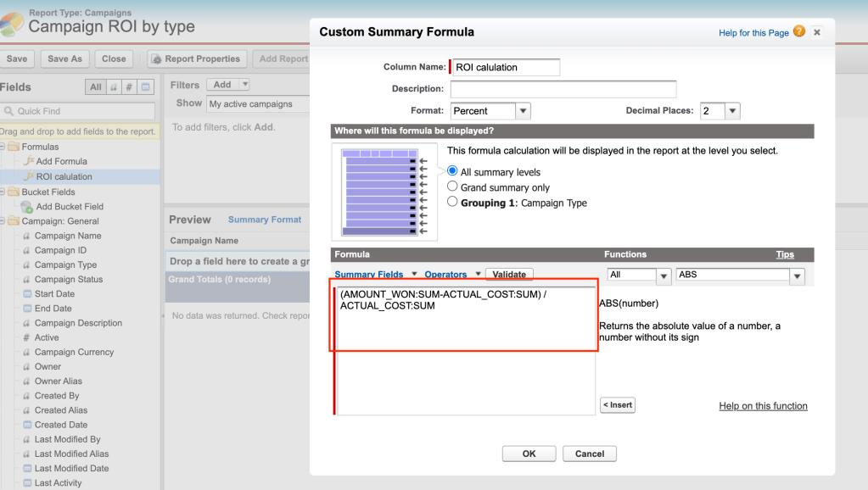Screen dimensions: 868x490
Task: Choose Grouping 1: Campaign Type option
Action: point(452,203)
